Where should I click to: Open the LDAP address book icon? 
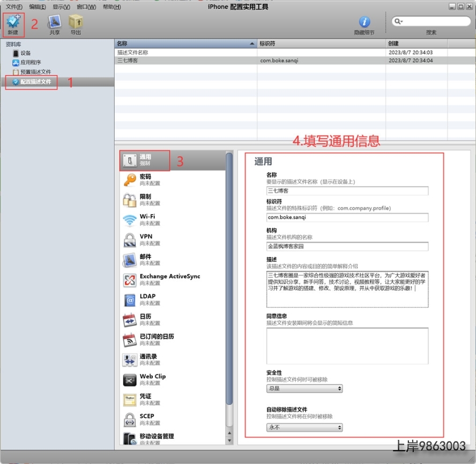click(x=130, y=300)
